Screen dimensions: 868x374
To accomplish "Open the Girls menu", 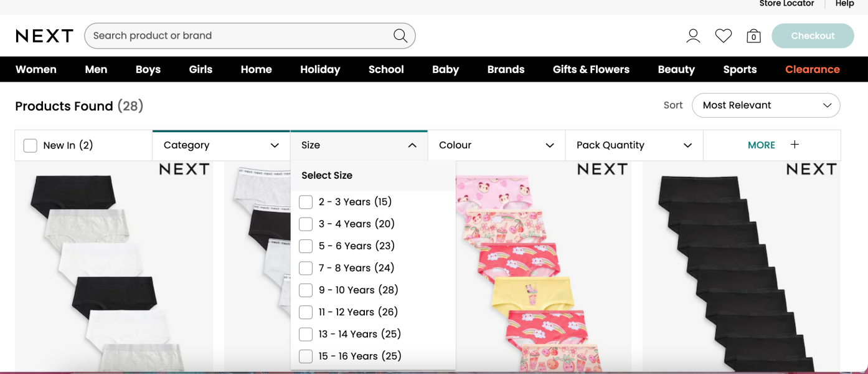I will pos(200,69).
